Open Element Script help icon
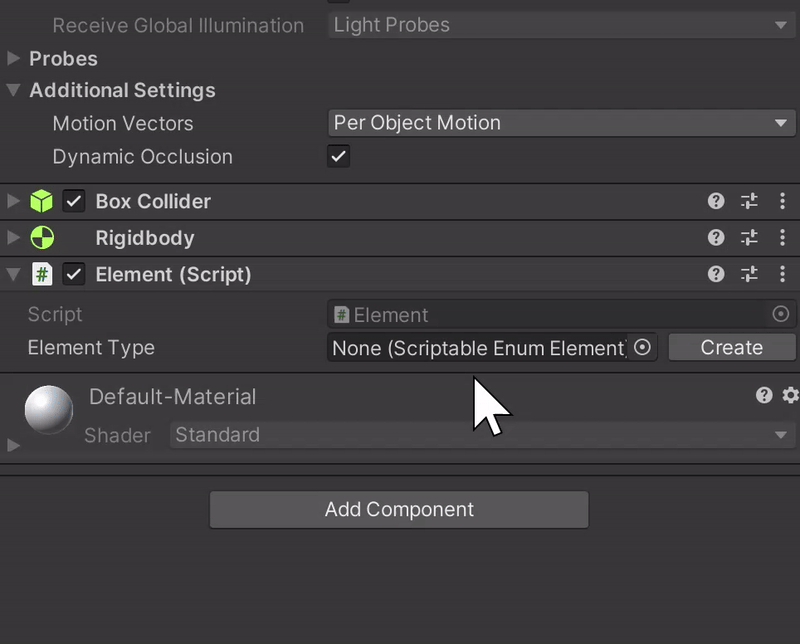The width and height of the screenshot is (800, 644). pyautogui.click(x=716, y=274)
